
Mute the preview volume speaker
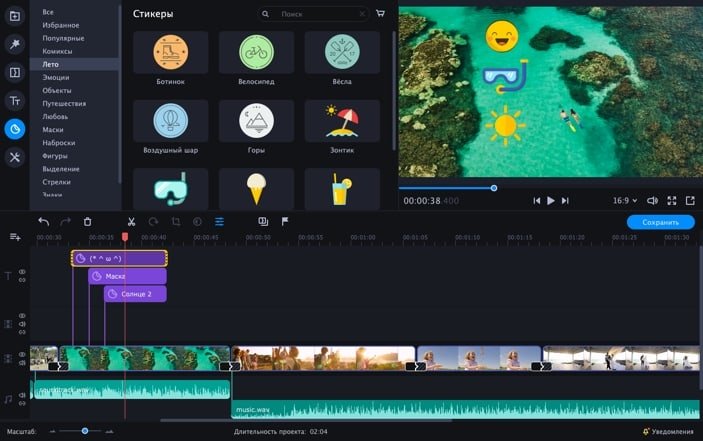(652, 201)
